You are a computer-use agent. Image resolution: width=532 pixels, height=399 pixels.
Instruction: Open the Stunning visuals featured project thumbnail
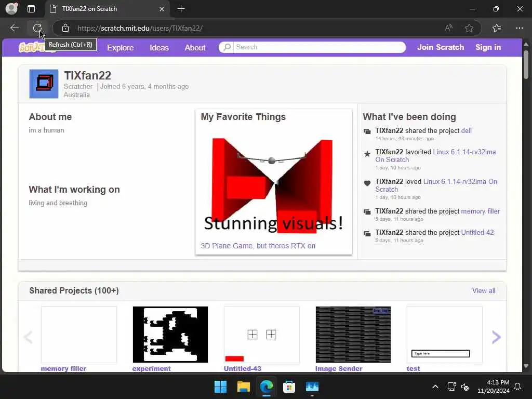click(x=273, y=183)
